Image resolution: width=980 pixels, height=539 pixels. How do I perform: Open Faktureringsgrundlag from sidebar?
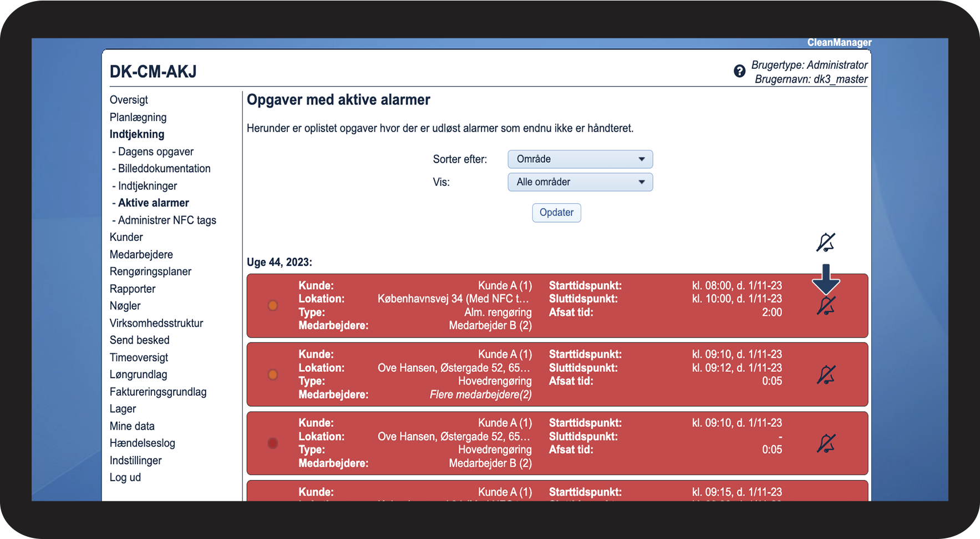[x=158, y=392]
